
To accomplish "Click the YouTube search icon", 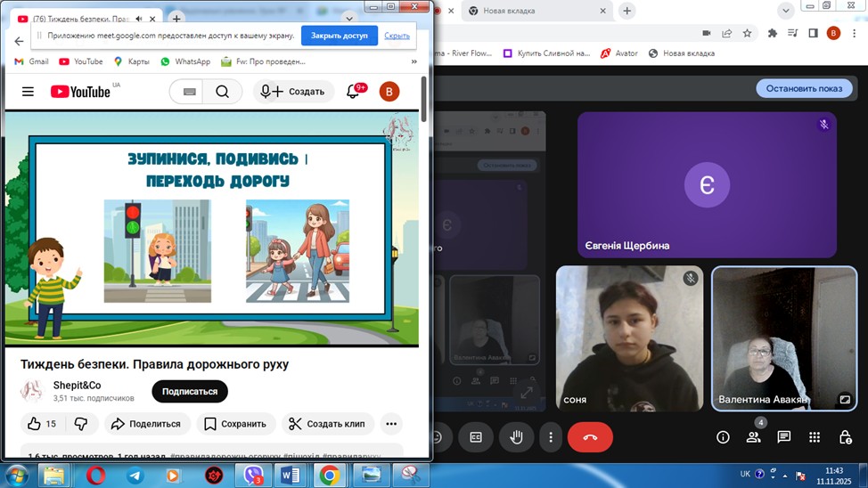I will coord(223,92).
